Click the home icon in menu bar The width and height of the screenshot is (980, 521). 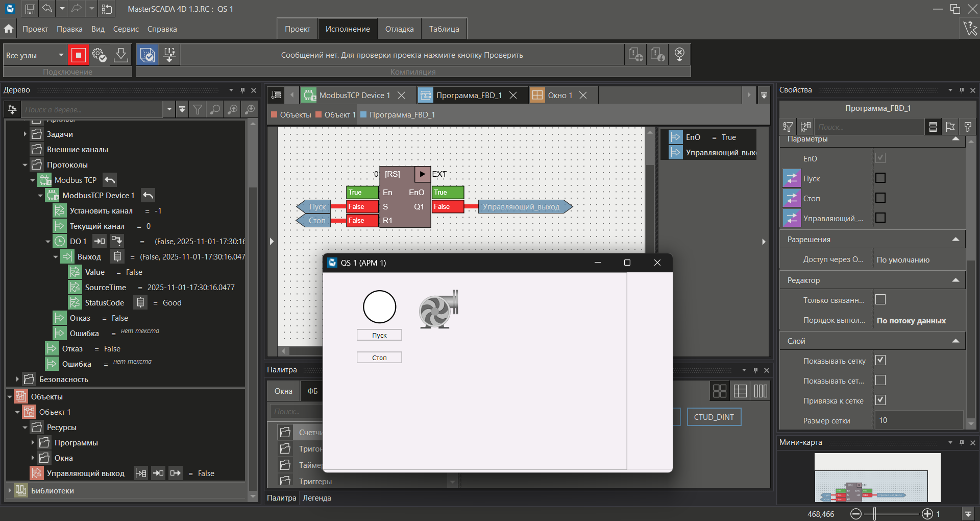[x=9, y=29]
